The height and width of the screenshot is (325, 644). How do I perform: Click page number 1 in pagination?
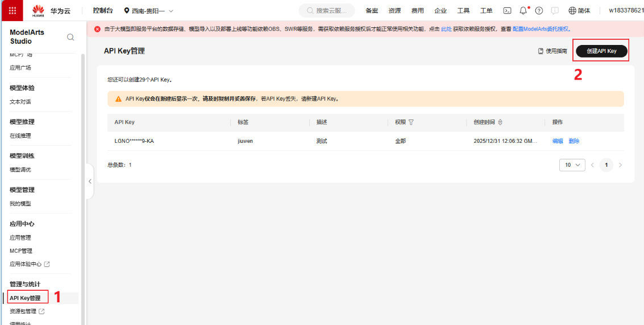tap(606, 165)
